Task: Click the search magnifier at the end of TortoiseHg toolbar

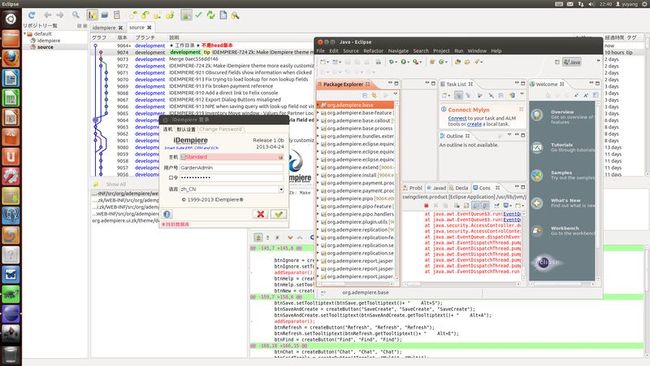Action: [235, 15]
